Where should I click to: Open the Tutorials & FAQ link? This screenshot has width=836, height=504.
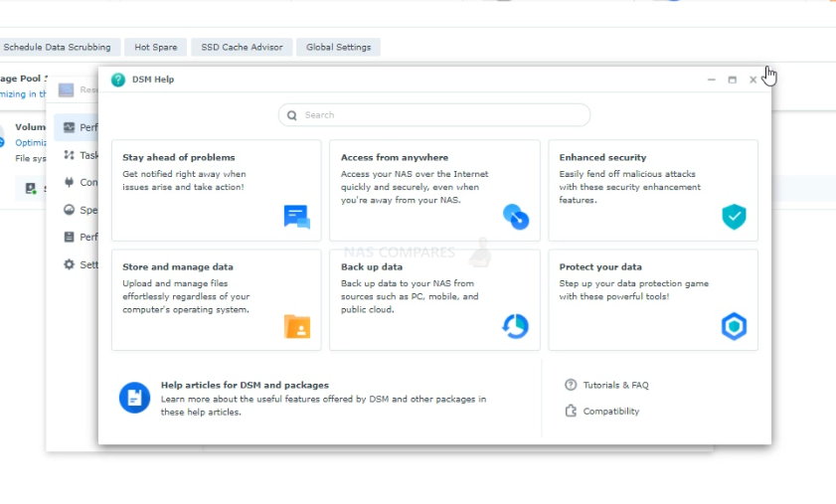click(x=615, y=385)
